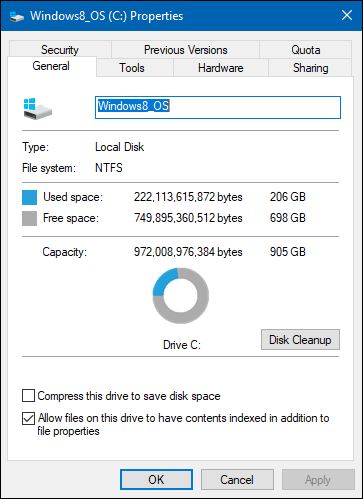The width and height of the screenshot is (363, 499).
Task: Open the Sharing tab
Action: (x=310, y=68)
